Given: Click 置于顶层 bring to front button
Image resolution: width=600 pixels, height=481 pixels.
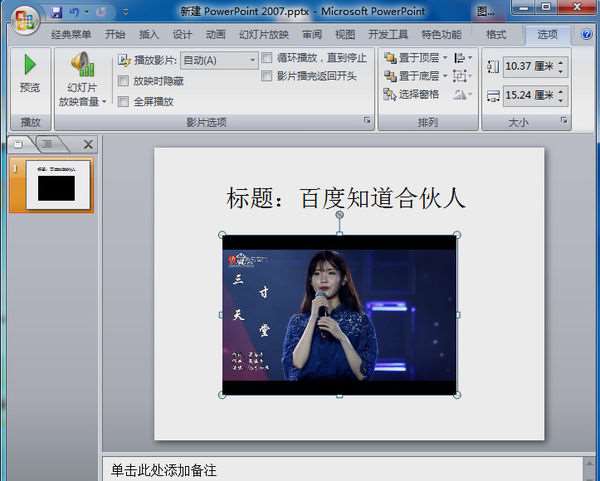Looking at the screenshot, I should 412,58.
